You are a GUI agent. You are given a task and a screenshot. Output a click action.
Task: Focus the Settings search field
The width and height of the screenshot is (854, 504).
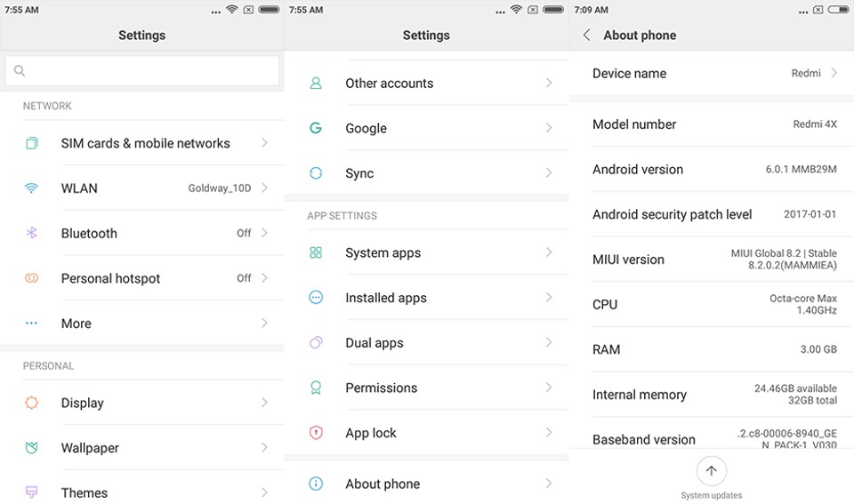[x=142, y=71]
